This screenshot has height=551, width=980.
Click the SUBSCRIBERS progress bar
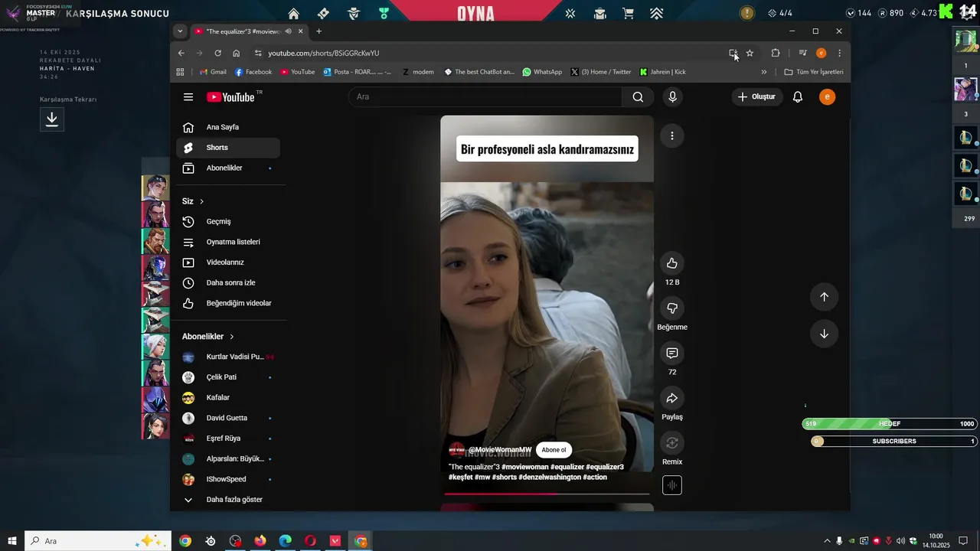[894, 442]
